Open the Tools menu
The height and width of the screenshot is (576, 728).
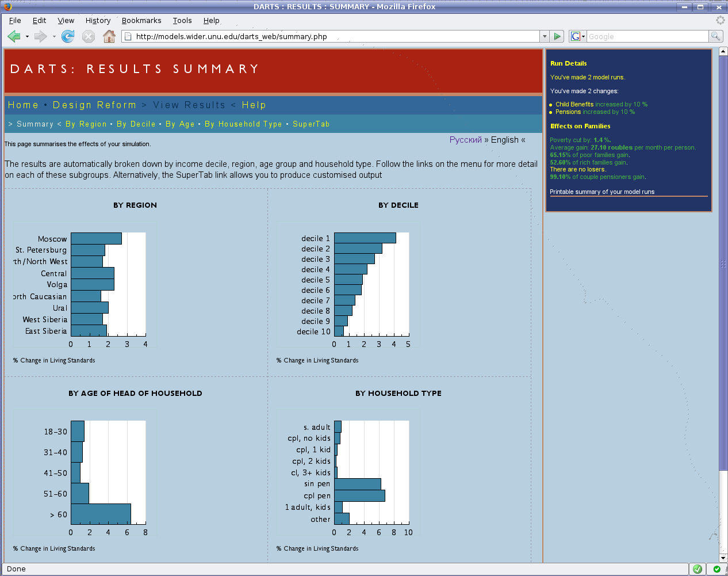point(182,21)
